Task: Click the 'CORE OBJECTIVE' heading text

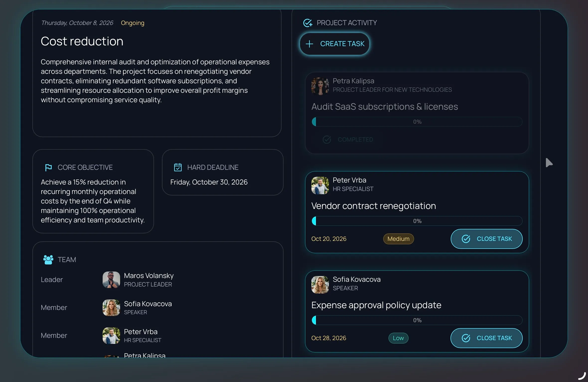Action: 85,167
